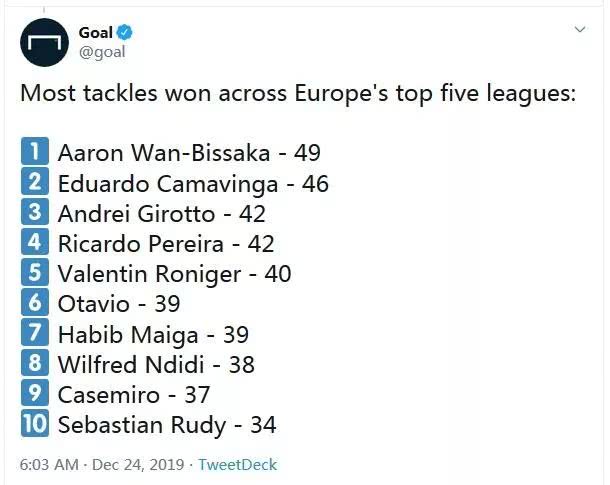
Task: Click the Aaron Wan-Bissaka - 49 line
Action: [x=189, y=152]
